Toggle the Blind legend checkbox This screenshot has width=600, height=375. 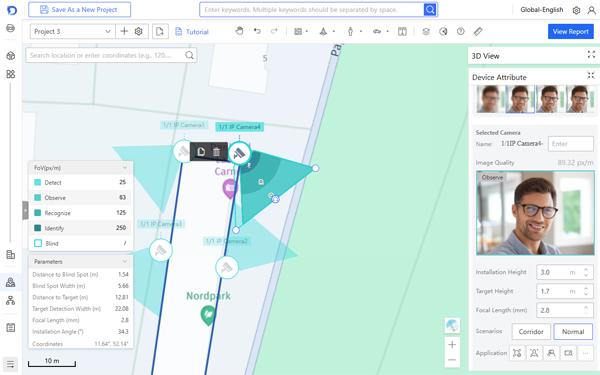pyautogui.click(x=38, y=243)
